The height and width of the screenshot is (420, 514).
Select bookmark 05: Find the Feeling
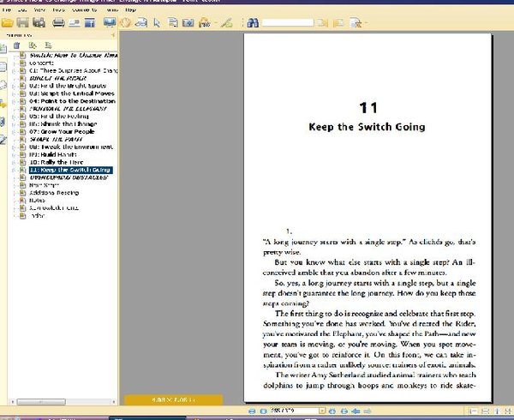pyautogui.click(x=58, y=117)
